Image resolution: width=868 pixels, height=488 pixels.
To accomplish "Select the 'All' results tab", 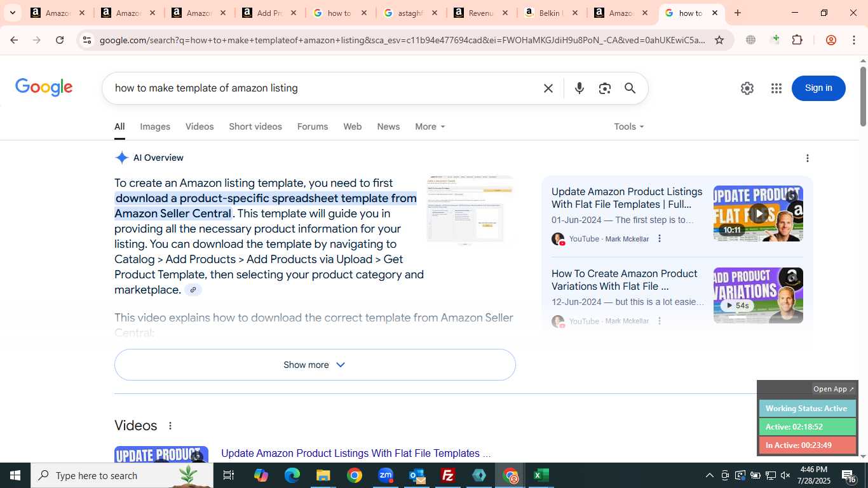I will (x=119, y=126).
